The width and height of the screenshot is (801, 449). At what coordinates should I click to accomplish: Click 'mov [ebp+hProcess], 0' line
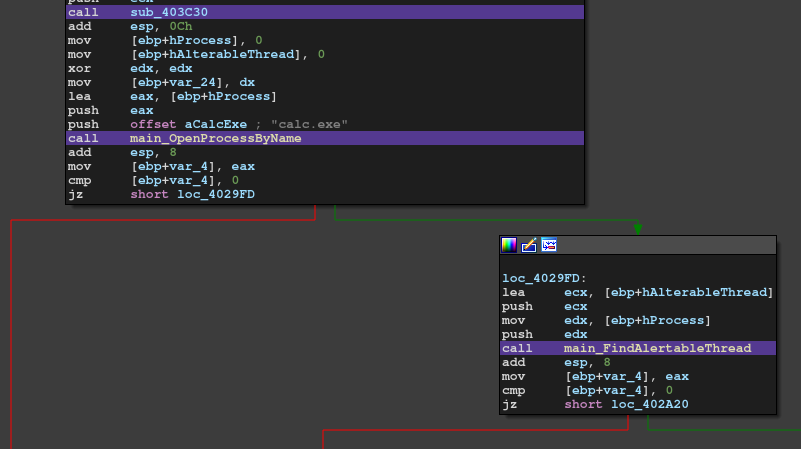click(164, 40)
